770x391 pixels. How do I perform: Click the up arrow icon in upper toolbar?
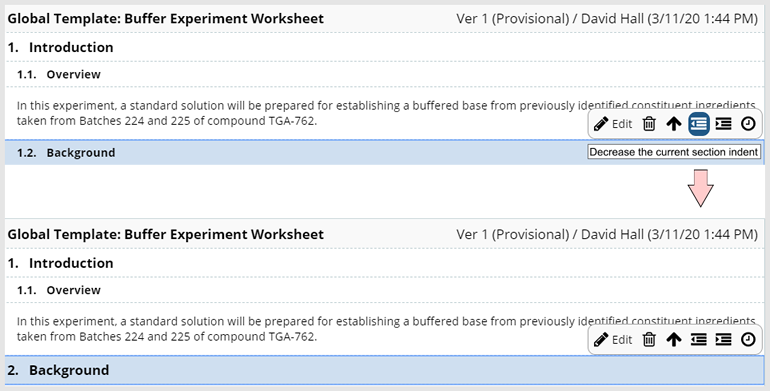point(674,124)
